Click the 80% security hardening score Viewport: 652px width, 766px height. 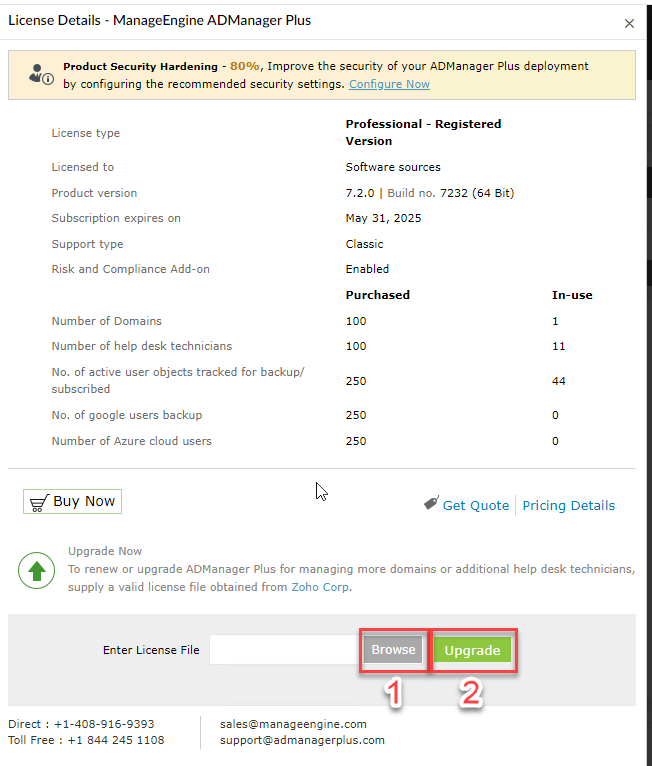click(244, 66)
